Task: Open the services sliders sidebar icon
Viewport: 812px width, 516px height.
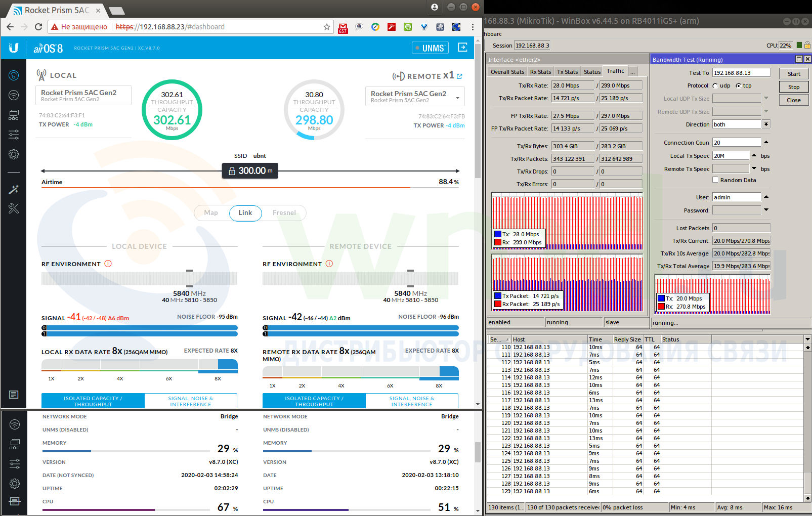Action: [x=14, y=135]
